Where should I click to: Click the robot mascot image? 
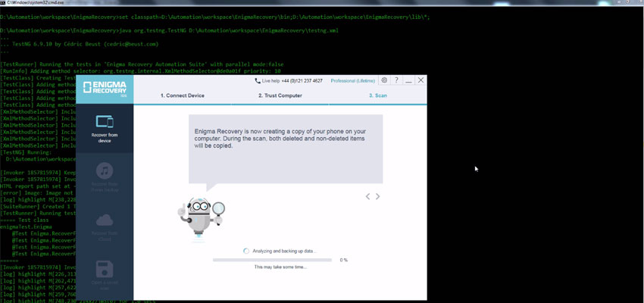pos(202,219)
